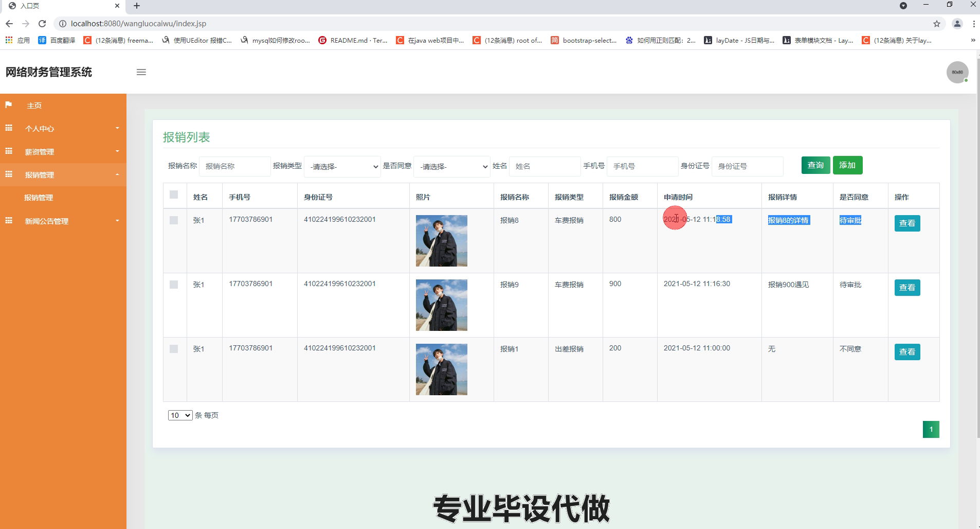Click the browser address bar URL
This screenshot has height=529, width=980.
(138, 24)
